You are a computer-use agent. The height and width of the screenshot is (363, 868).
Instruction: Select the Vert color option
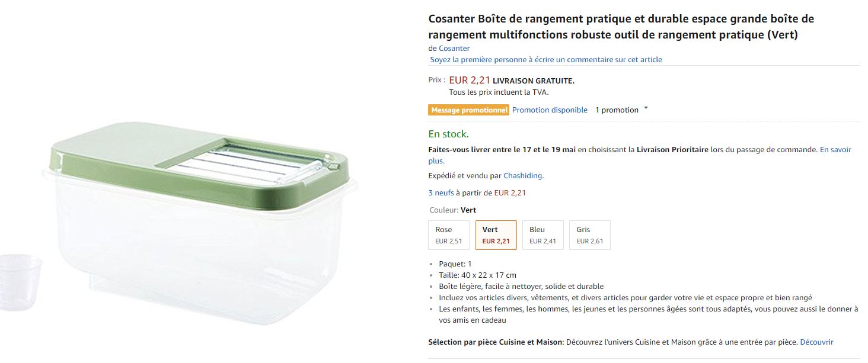(x=496, y=235)
